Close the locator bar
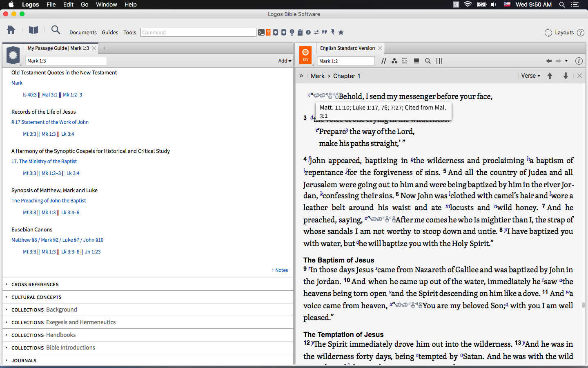The width and height of the screenshot is (588, 368). click(579, 76)
